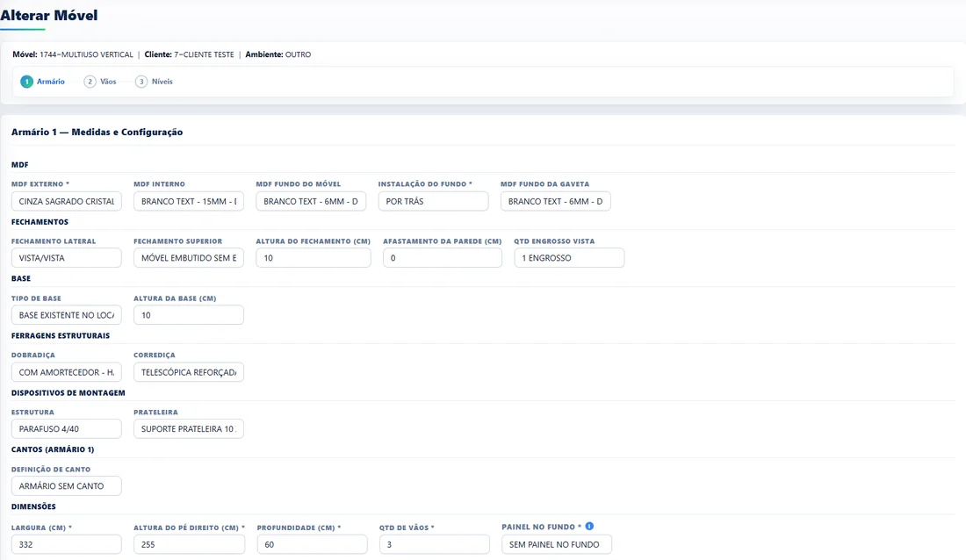Screen dimensions: 966x560
Task: Click the Altura do Pé Direito field
Action: (189, 544)
